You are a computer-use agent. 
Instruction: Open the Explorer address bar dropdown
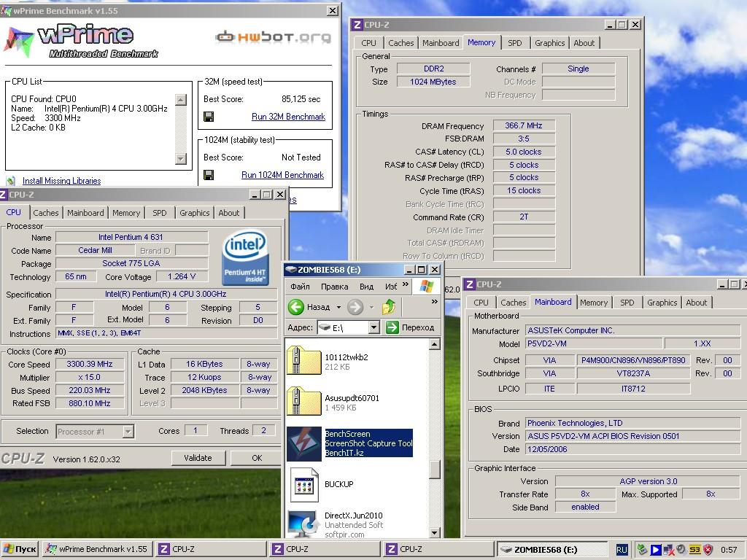374,327
